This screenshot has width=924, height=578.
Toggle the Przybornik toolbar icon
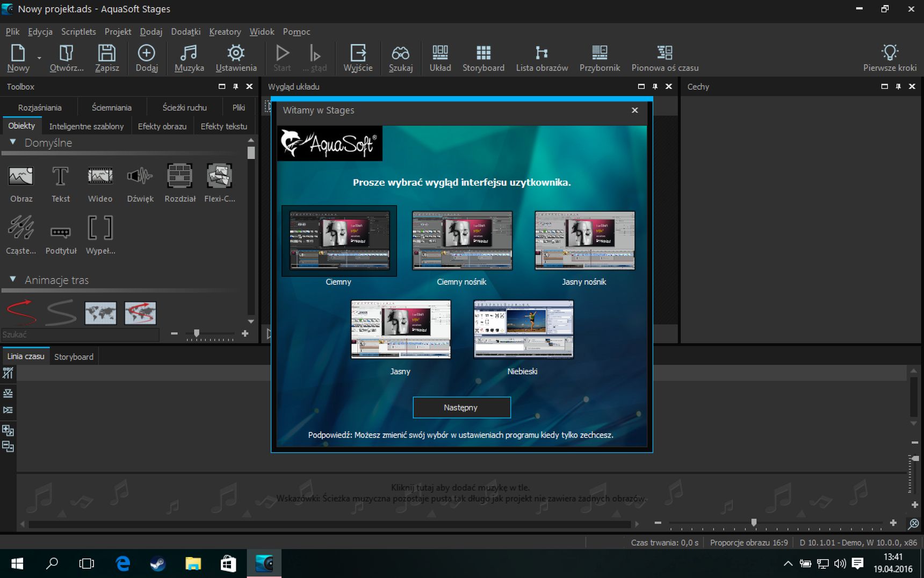(600, 58)
